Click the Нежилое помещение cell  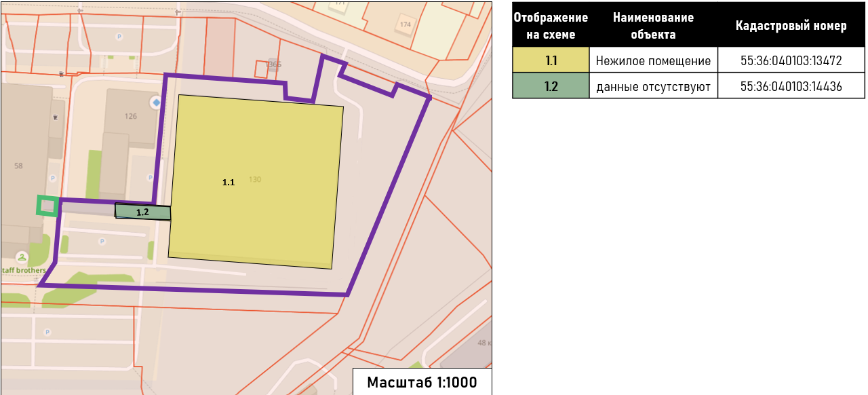click(x=653, y=61)
